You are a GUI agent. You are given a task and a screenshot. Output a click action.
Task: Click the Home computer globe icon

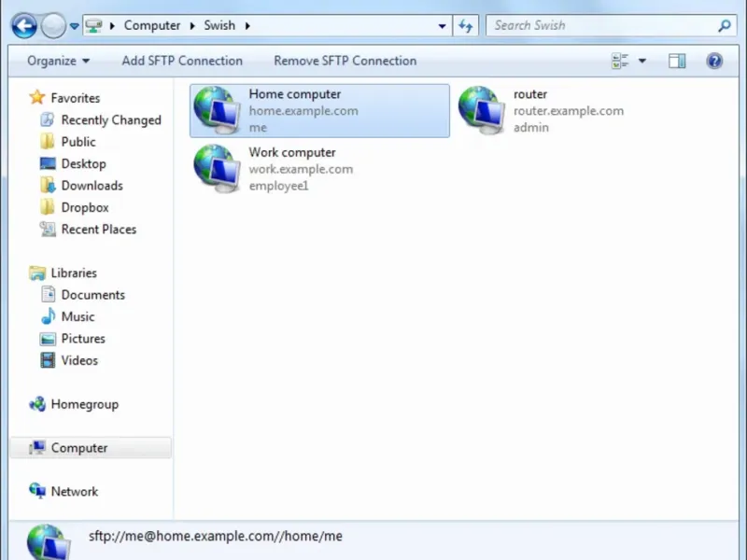[217, 110]
